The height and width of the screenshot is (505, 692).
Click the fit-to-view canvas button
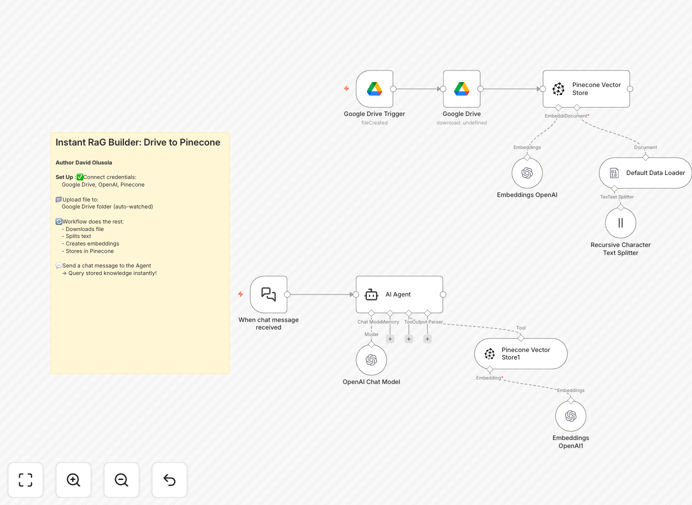tap(26, 480)
